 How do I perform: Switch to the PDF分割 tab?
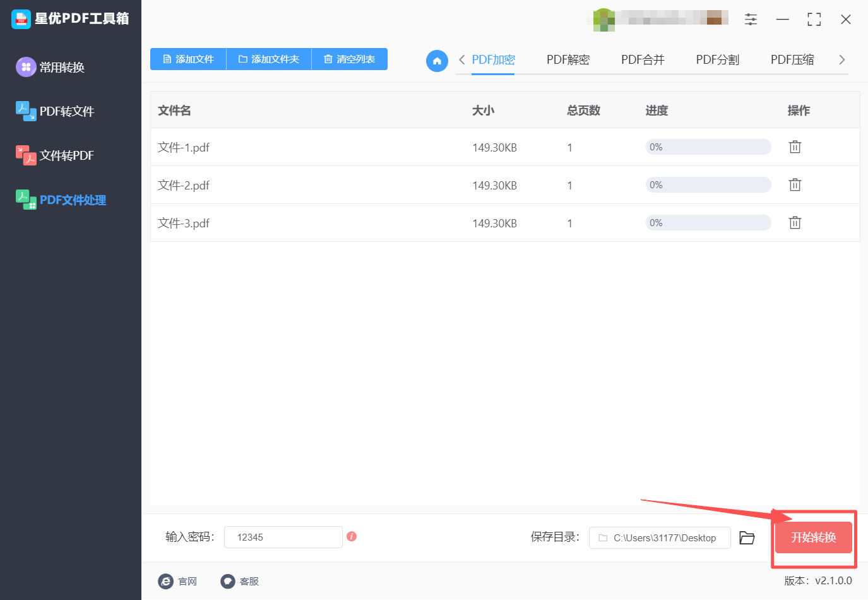click(x=718, y=60)
